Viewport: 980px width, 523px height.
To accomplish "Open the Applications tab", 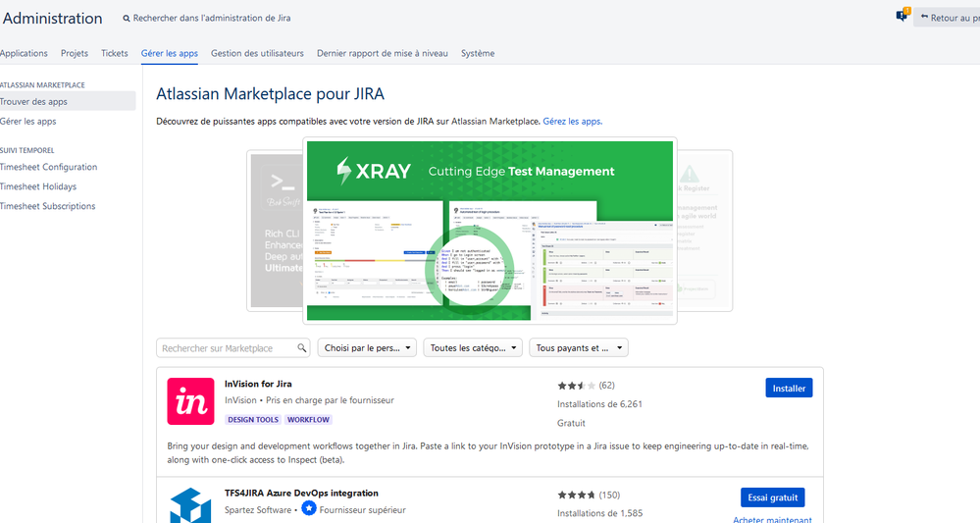I will pos(24,53).
